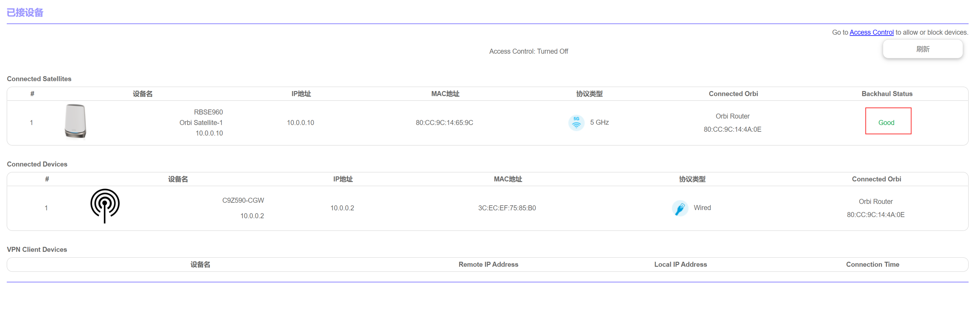This screenshot has height=328, width=980.
Task: Click the antenna icon for C9Z590-CGW
Action: coord(105,206)
